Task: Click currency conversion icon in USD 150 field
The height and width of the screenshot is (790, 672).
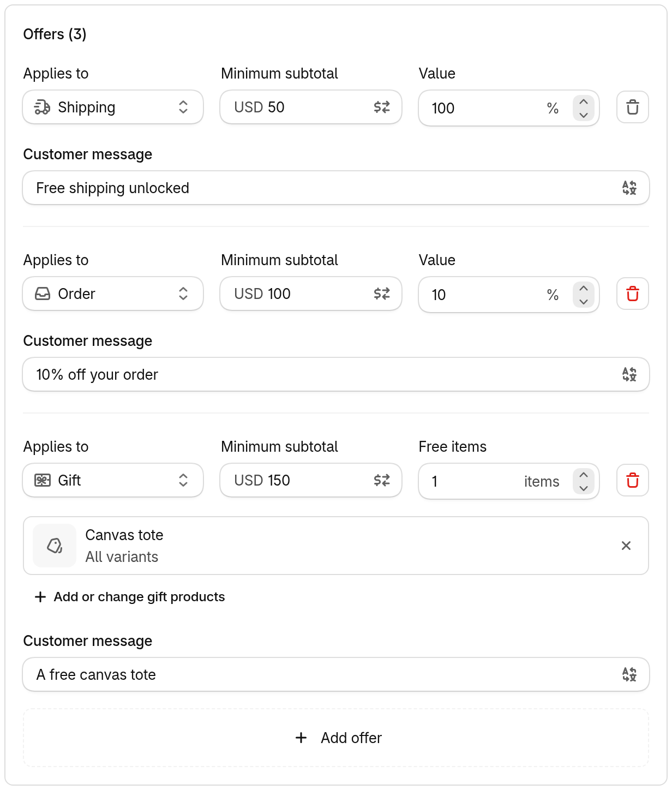Action: pyautogui.click(x=382, y=480)
